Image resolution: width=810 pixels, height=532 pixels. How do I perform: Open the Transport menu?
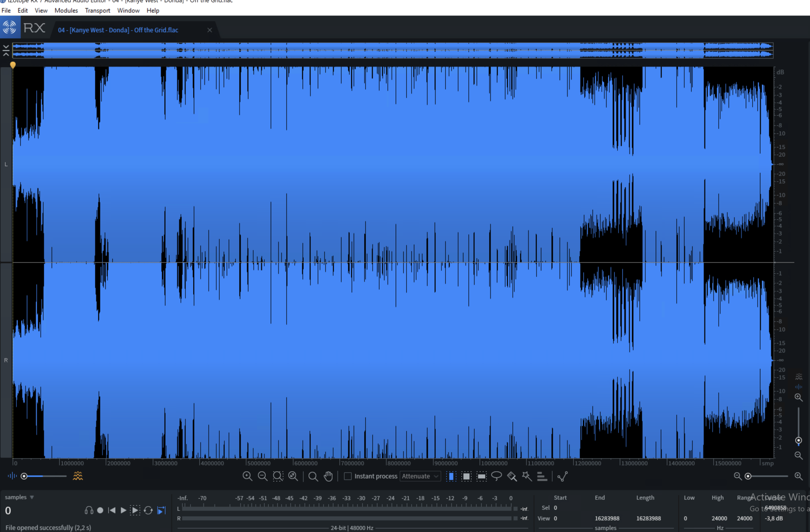[97, 10]
